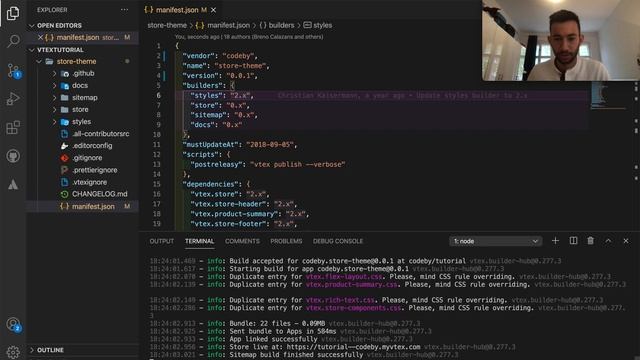Viewport: 640px width, 360px height.
Task: Open manifest.json in the file tree
Action: 93,207
